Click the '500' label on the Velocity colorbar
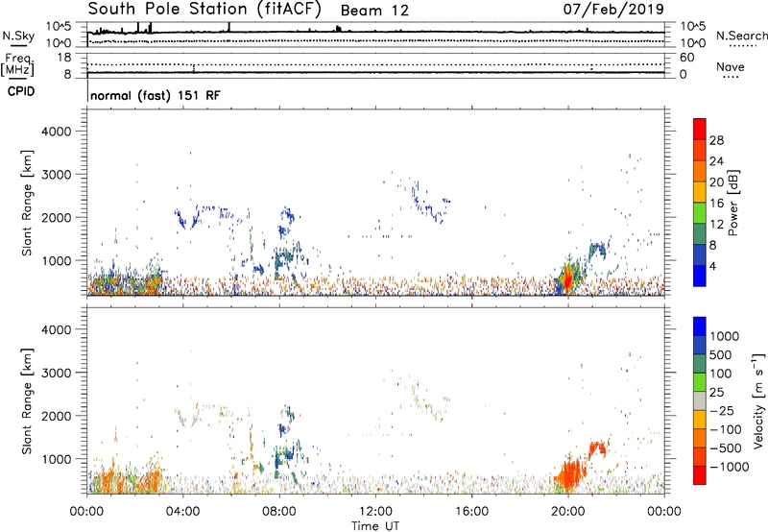768x532 pixels. (721, 354)
